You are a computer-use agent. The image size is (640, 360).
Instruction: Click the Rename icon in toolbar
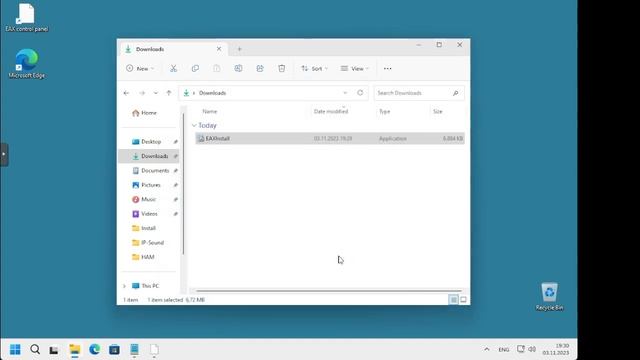click(238, 69)
